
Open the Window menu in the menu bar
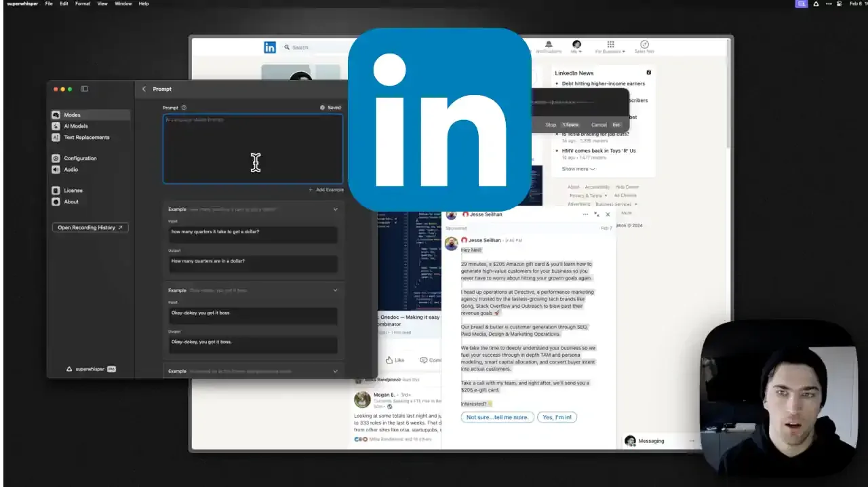coord(123,3)
